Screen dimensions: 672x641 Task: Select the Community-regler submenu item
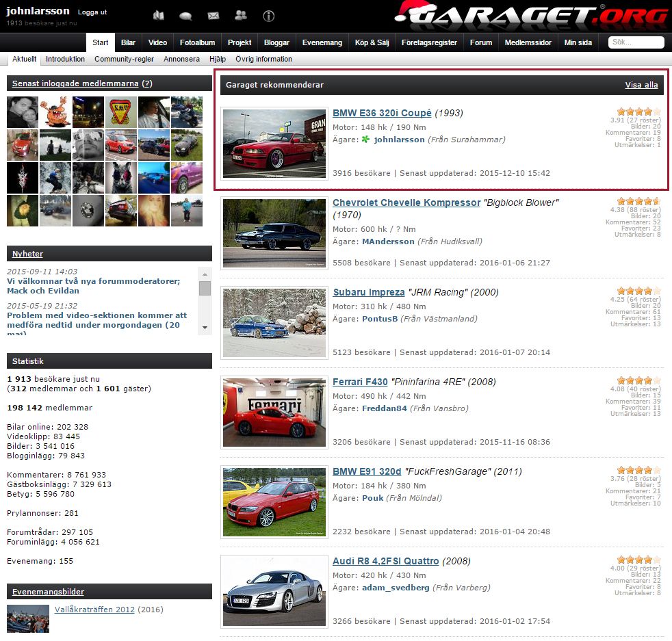[125, 59]
